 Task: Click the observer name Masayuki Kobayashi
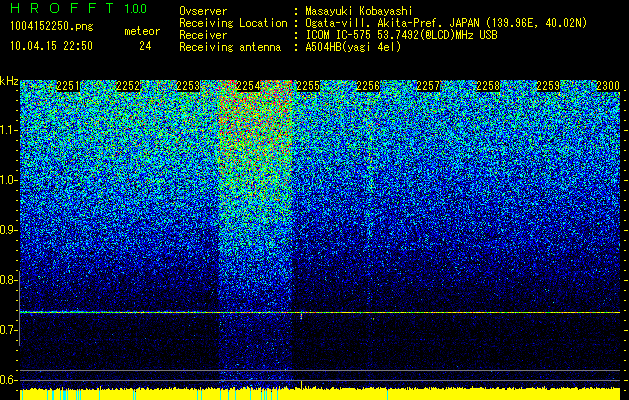coord(359,11)
